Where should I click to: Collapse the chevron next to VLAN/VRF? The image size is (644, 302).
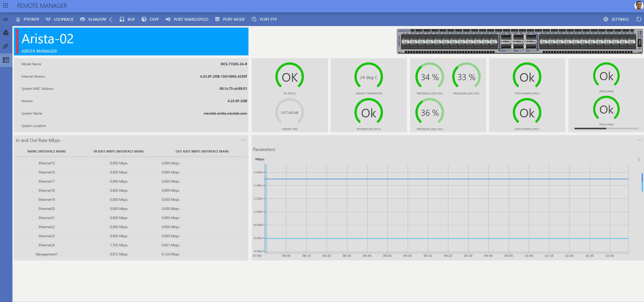click(x=111, y=19)
